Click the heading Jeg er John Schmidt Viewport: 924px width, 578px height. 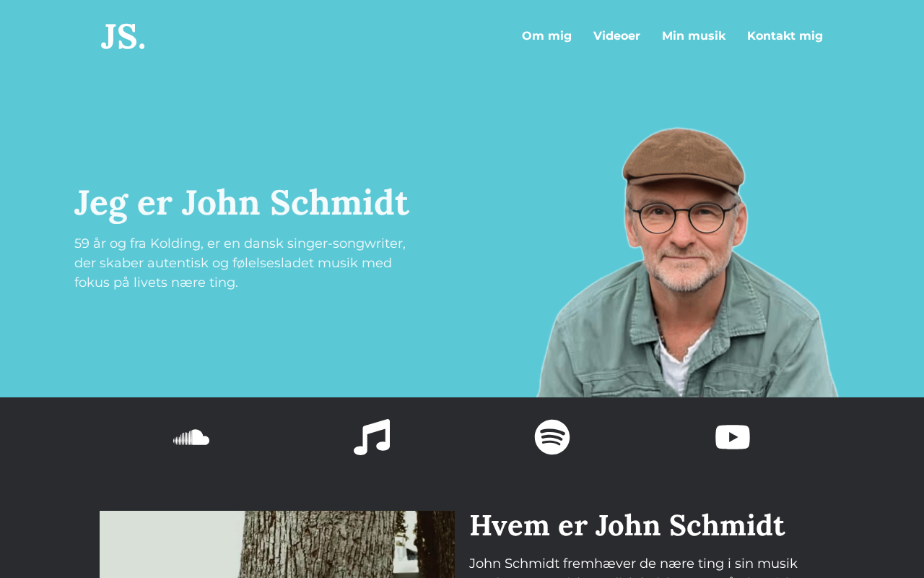coord(242,202)
